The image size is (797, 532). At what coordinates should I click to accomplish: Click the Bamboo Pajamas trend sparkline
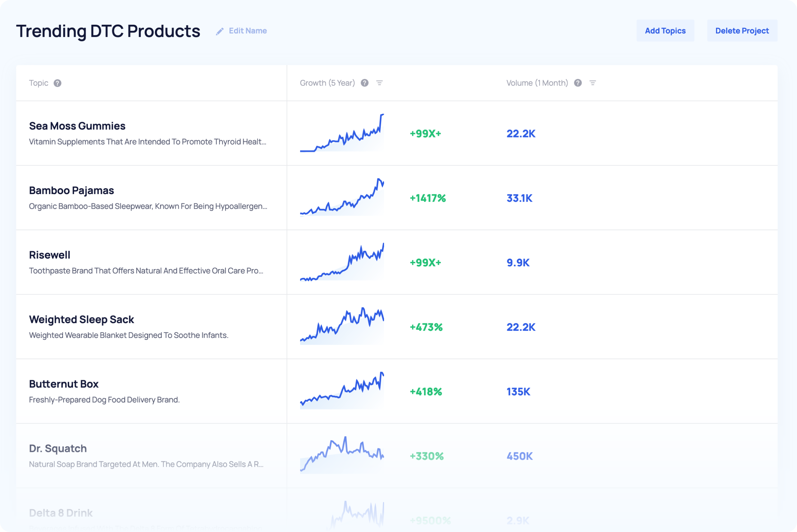[x=342, y=198]
